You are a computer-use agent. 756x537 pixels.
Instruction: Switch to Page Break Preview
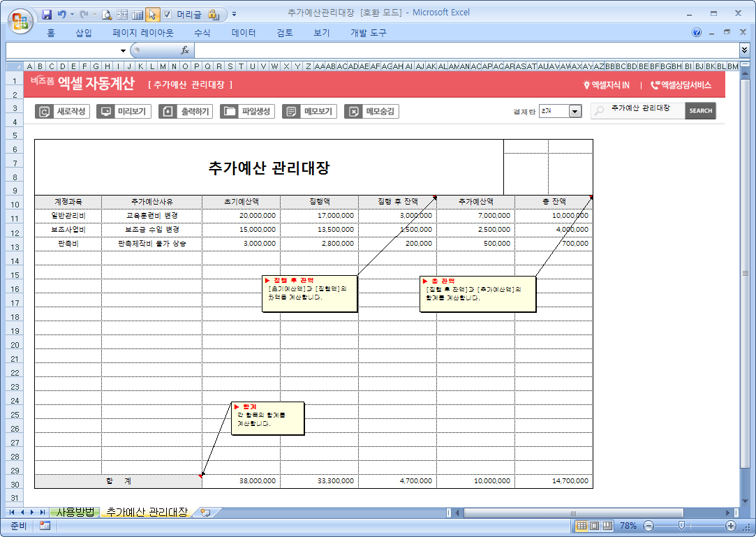(607, 526)
